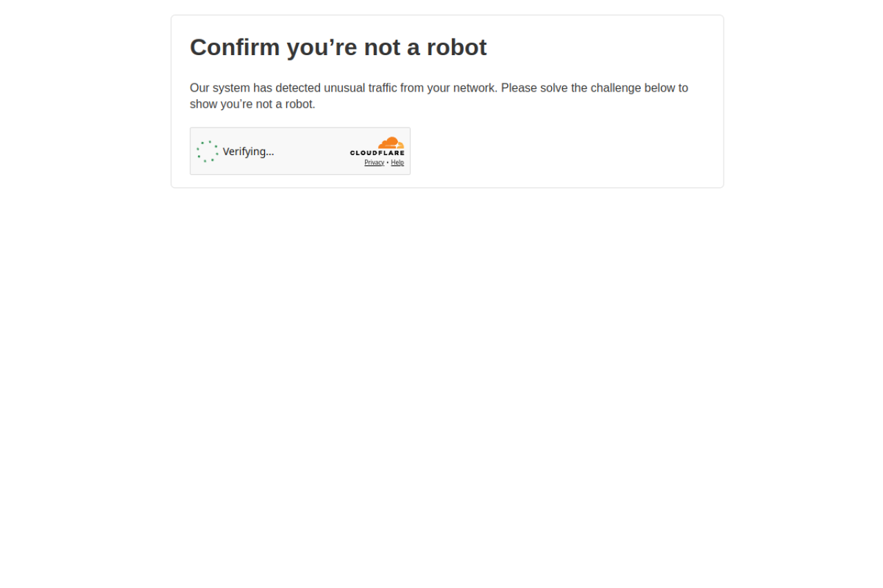Click the empty page background below the card
This screenshot has width=883, height=588.
441,386
